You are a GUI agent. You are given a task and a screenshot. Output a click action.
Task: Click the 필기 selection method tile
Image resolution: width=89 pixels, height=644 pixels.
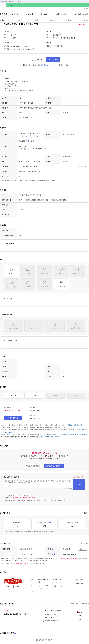point(55,396)
